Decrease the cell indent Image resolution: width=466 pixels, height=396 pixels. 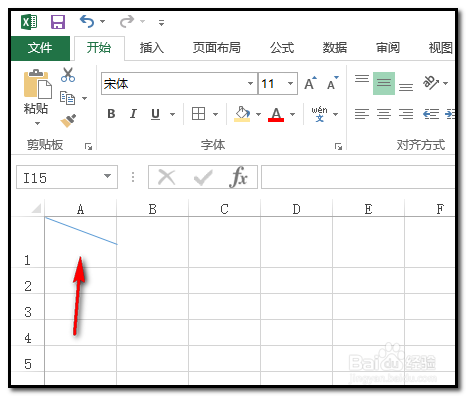click(x=431, y=114)
